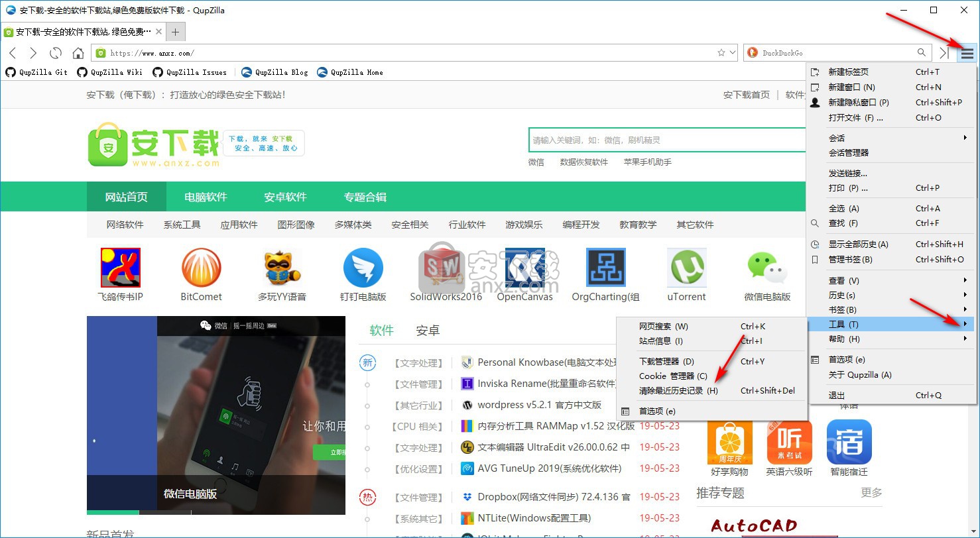Expand the 帮助 (H) submenu
Image resolution: width=980 pixels, height=538 pixels.
click(x=889, y=339)
